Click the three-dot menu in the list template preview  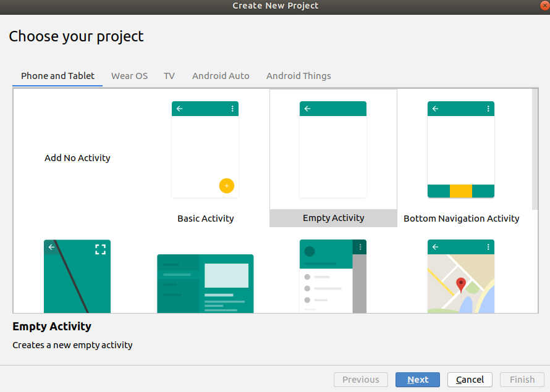(x=360, y=246)
